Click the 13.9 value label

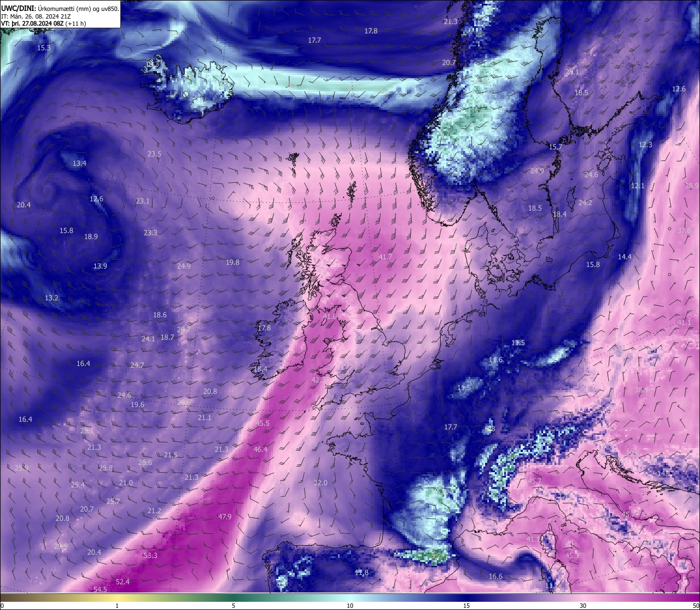point(100,266)
